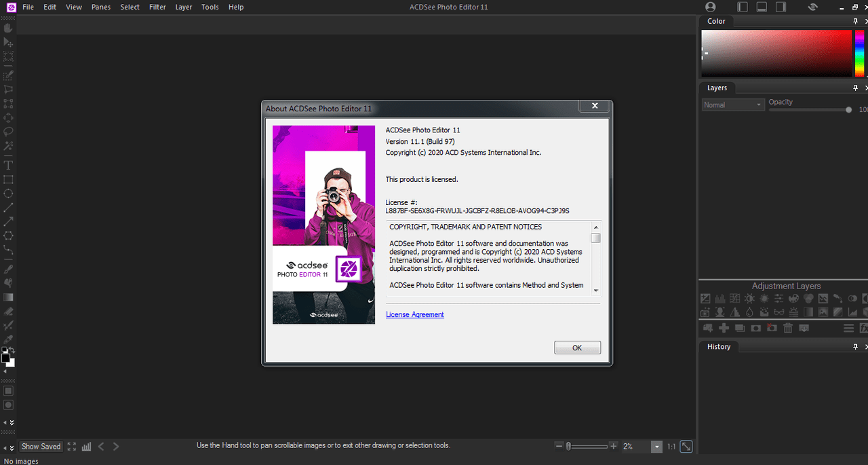Screen dimensions: 868x465
Task: Click the trash icon to delete layer
Action: [x=788, y=328]
